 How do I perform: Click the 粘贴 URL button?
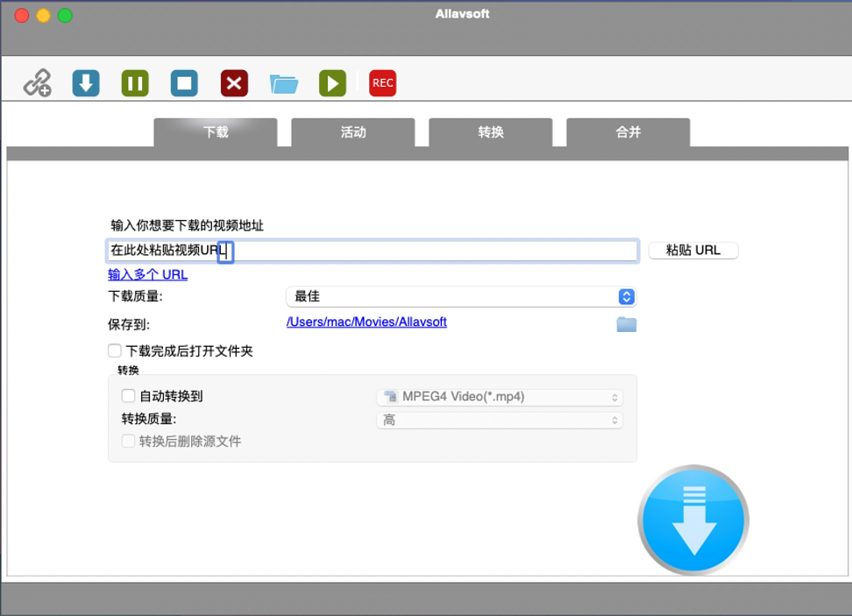[x=692, y=251]
